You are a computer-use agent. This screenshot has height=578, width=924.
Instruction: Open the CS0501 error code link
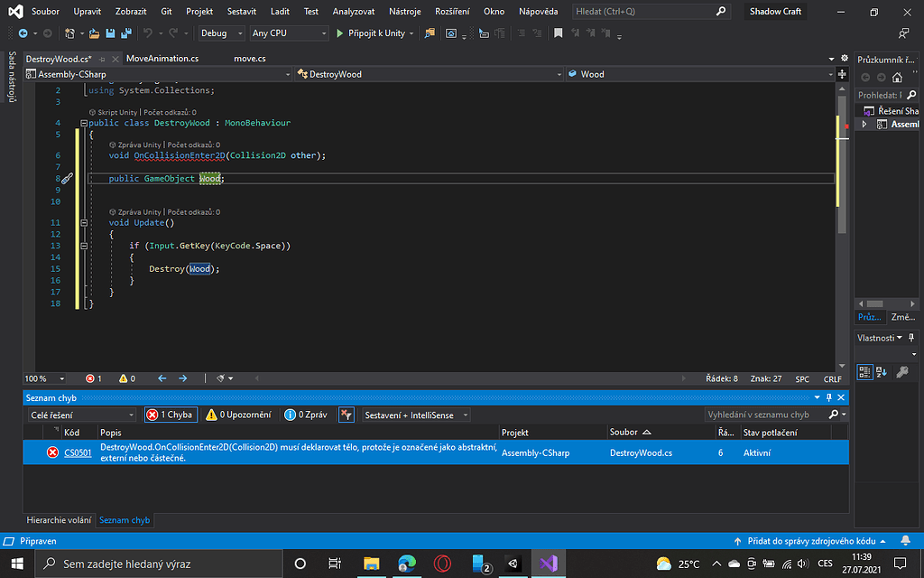(x=78, y=452)
